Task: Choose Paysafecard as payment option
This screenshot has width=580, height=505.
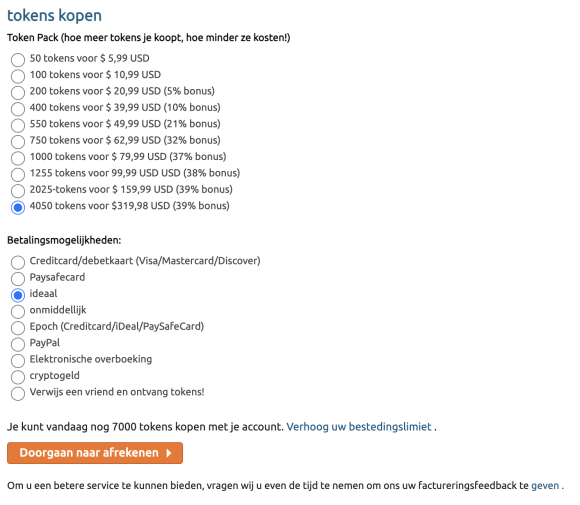Action: (18, 279)
